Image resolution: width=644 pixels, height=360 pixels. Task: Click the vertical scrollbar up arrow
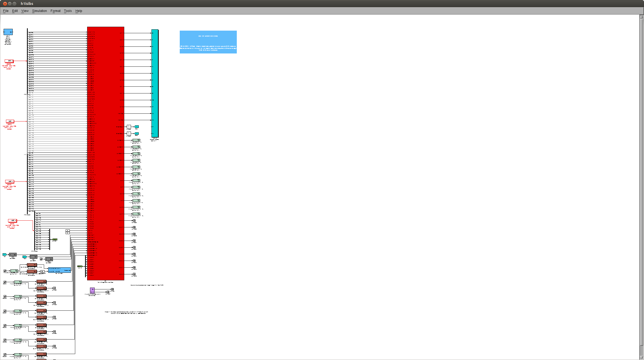coord(642,17)
